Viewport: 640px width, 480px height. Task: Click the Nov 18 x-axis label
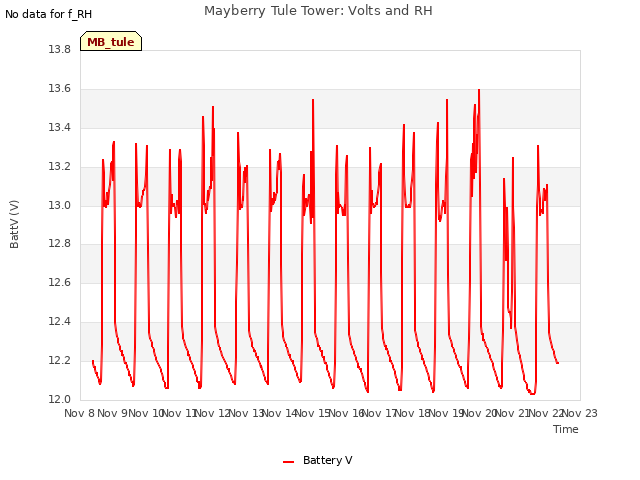click(413, 413)
